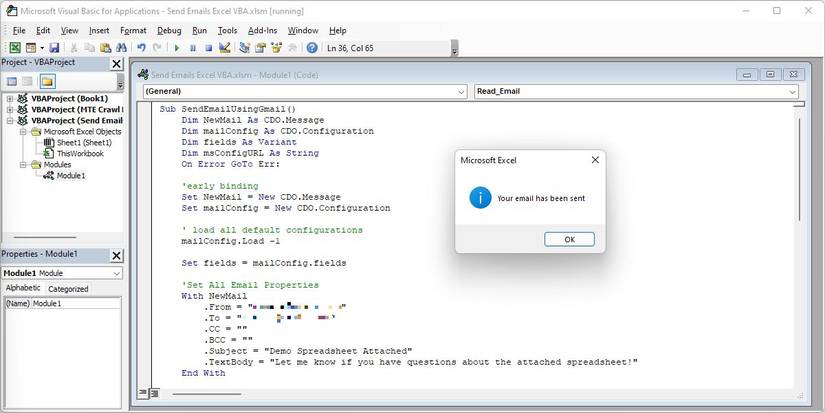The height and width of the screenshot is (413, 825).
Task: Close the Project - VBAProject panel
Action: (116, 64)
